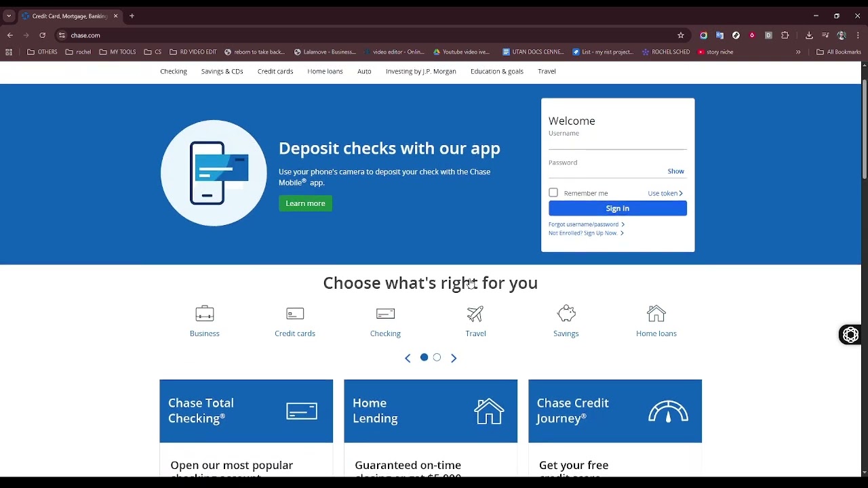Open the floating assistant icon at right edge
This screenshot has width=868, height=488.
tap(850, 335)
